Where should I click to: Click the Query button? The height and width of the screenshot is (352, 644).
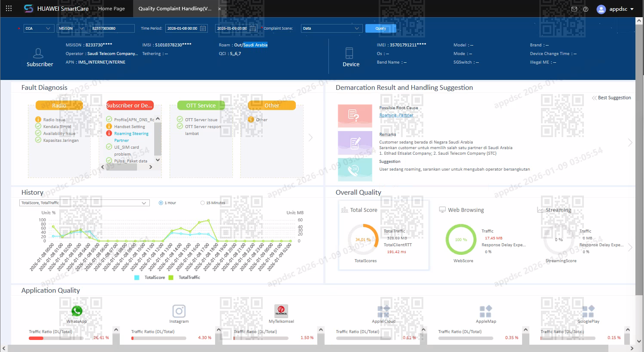[x=380, y=28]
